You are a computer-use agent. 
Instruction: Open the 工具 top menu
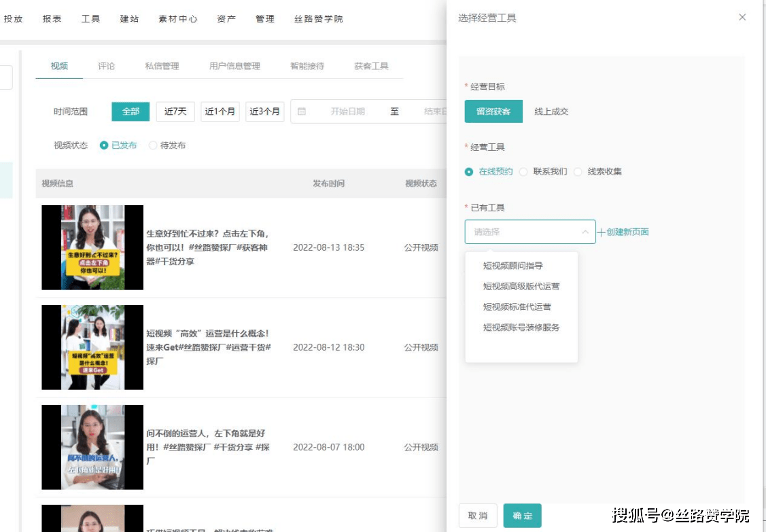click(x=90, y=18)
